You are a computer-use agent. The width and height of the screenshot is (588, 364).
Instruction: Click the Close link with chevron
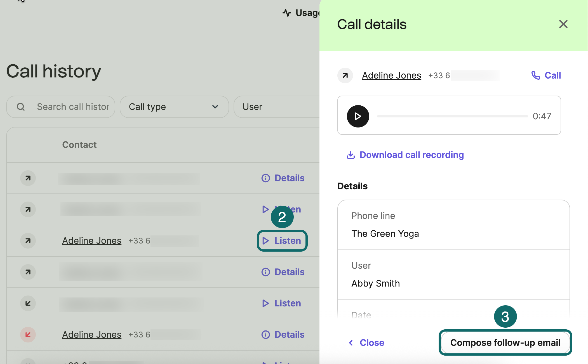coord(366,342)
